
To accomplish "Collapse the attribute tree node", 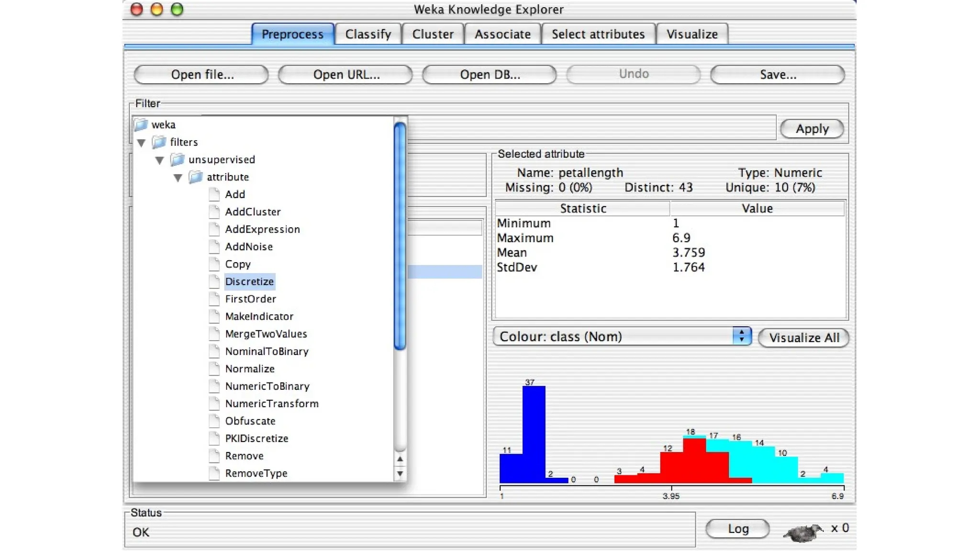I will click(x=178, y=177).
